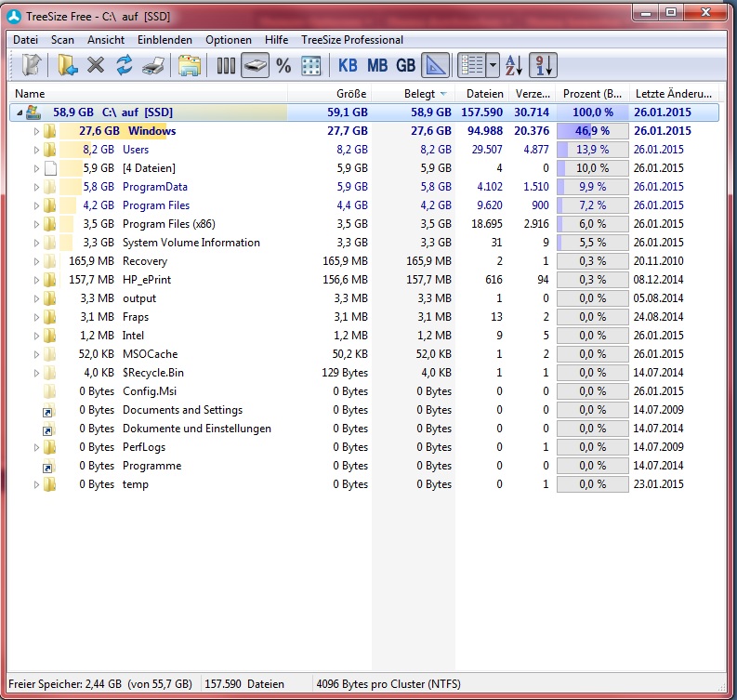
Task: Toggle the cluster grid view icon
Action: coord(310,65)
